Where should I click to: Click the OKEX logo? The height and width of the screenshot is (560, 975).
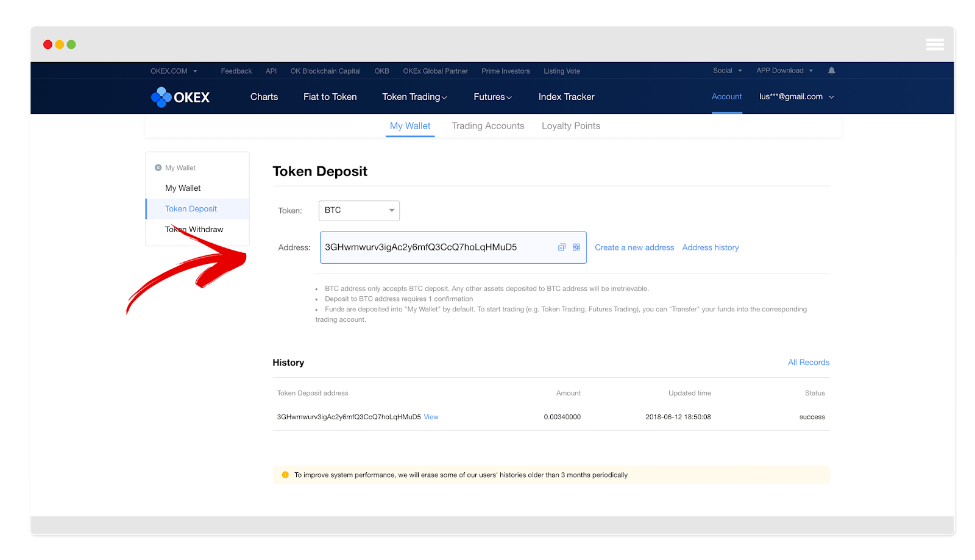[x=180, y=97]
